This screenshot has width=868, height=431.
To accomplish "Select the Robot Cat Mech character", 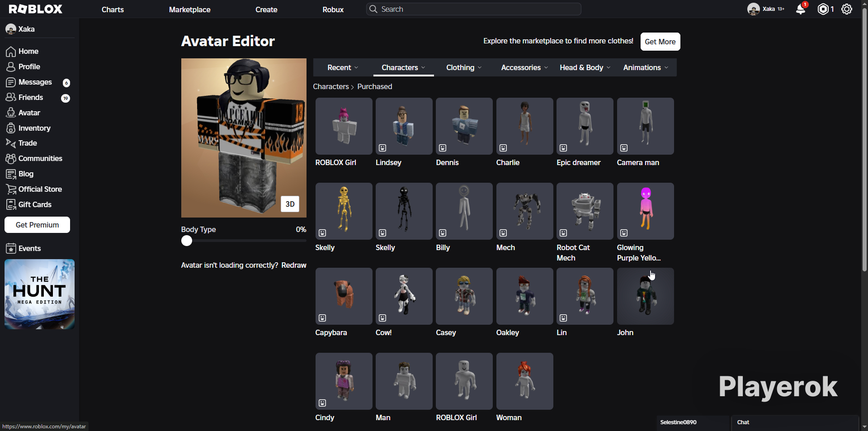I will pos(585,211).
